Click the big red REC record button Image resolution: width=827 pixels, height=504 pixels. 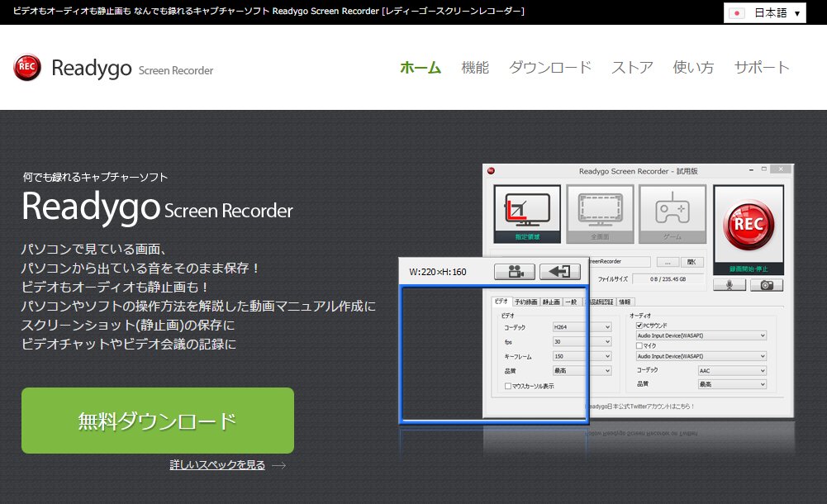tap(749, 225)
